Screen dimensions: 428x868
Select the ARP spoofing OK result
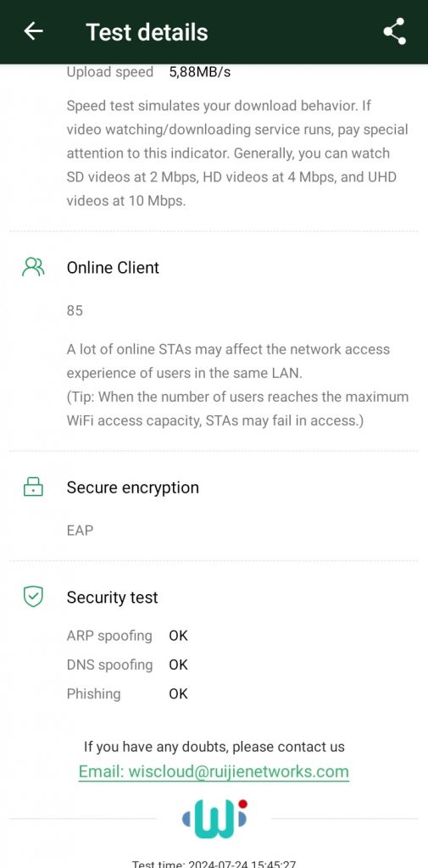(178, 636)
